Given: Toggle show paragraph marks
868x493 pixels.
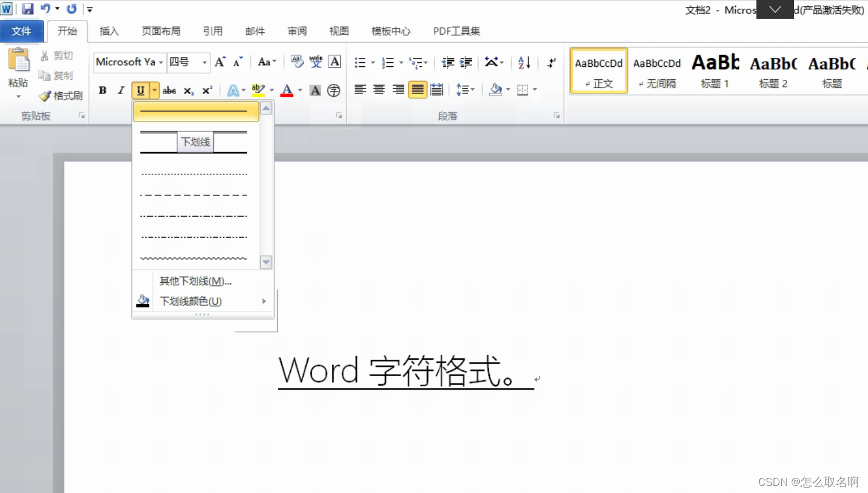Looking at the screenshot, I should [551, 62].
